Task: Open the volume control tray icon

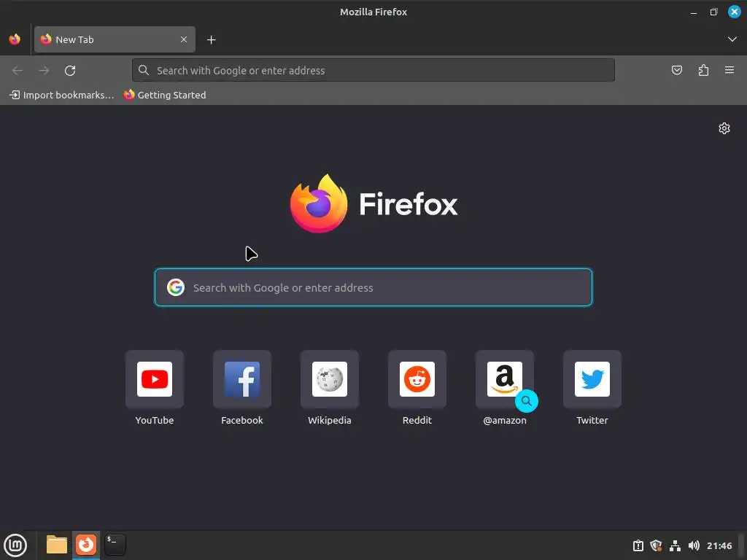Action: tap(694, 545)
